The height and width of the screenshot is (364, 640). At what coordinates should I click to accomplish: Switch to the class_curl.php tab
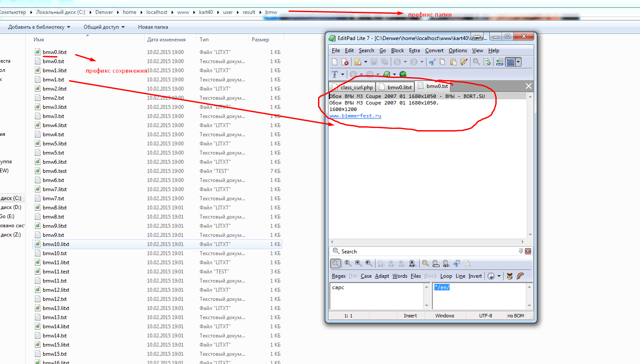click(x=352, y=87)
